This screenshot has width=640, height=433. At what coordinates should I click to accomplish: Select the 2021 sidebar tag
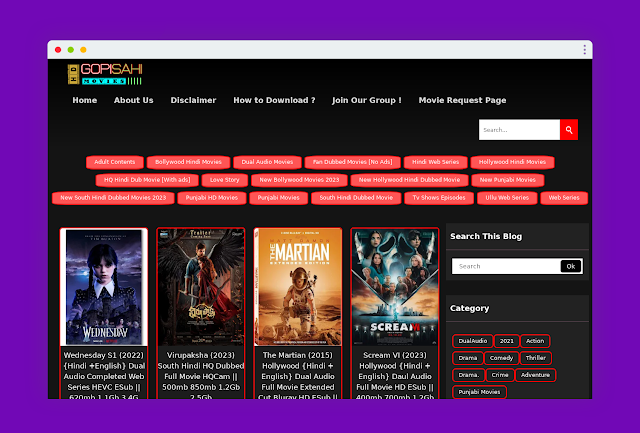(x=507, y=341)
